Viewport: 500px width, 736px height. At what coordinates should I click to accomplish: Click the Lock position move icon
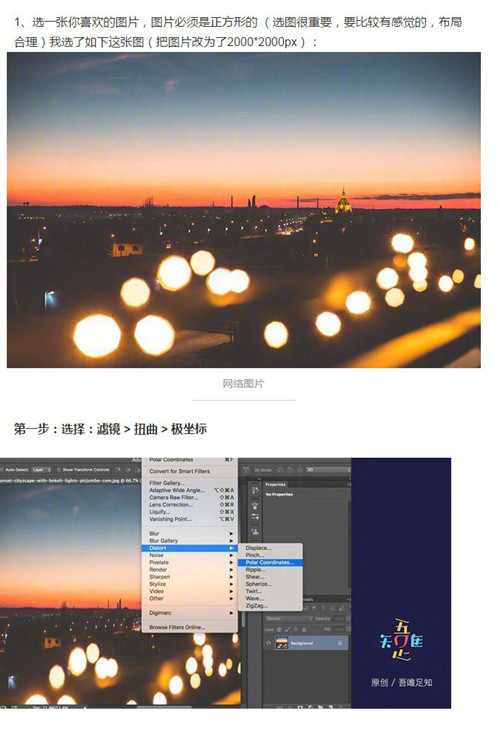pos(296,629)
